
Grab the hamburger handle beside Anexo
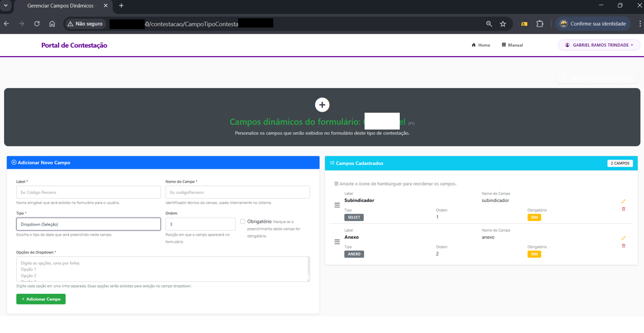337,242
